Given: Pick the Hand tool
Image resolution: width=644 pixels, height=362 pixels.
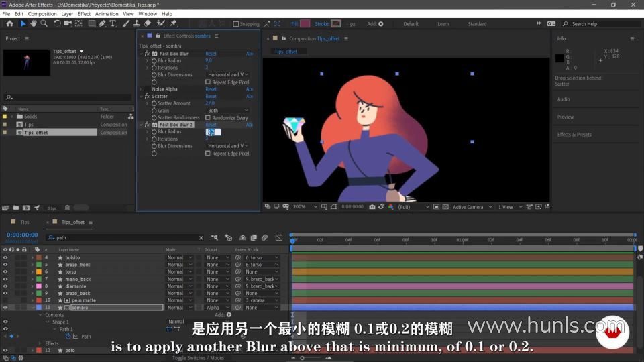Looking at the screenshot, I should 34,24.
